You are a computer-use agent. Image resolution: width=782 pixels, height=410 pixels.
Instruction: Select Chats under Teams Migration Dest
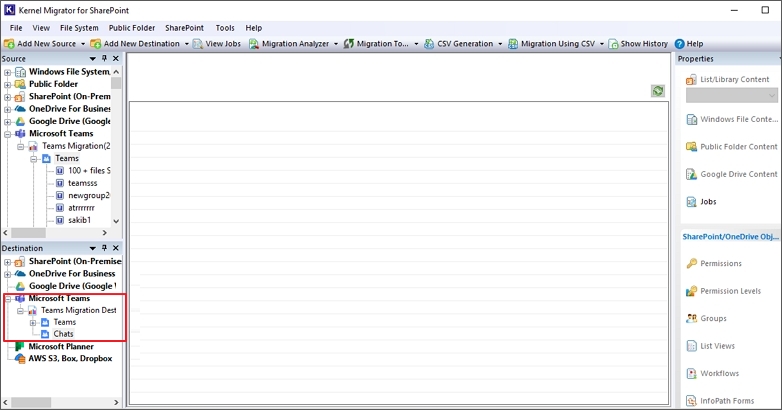point(63,334)
